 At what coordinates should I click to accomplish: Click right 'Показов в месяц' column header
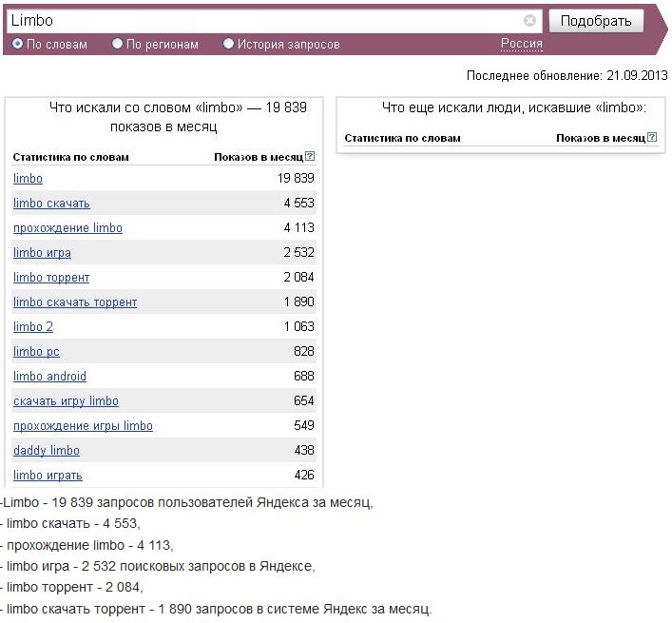click(601, 138)
